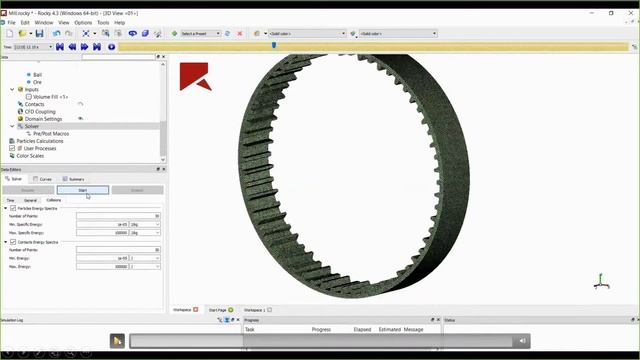This screenshot has height=360, width=640.
Task: Open the File menu
Action: coord(12,23)
